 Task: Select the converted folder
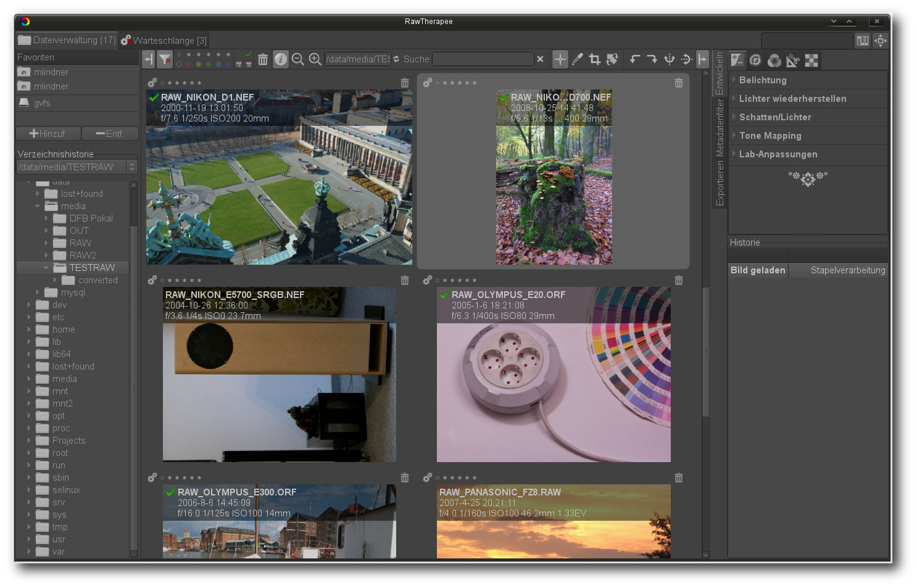coord(98,280)
